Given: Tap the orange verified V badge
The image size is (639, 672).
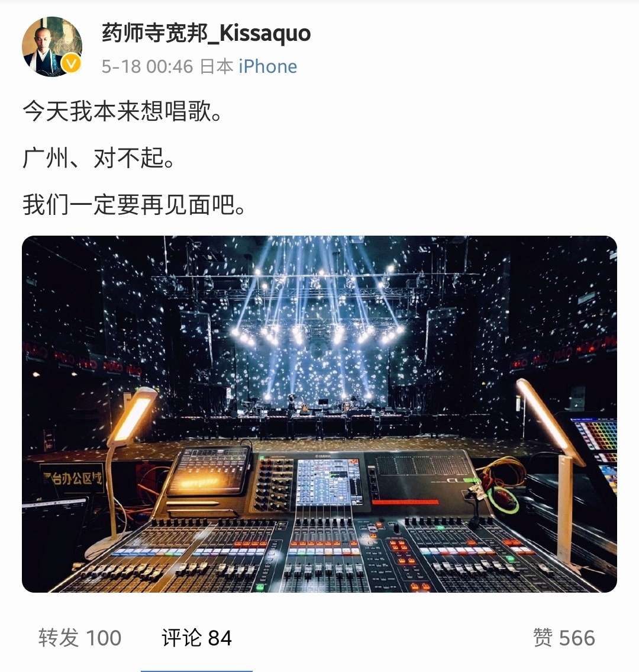Looking at the screenshot, I should click(x=70, y=64).
